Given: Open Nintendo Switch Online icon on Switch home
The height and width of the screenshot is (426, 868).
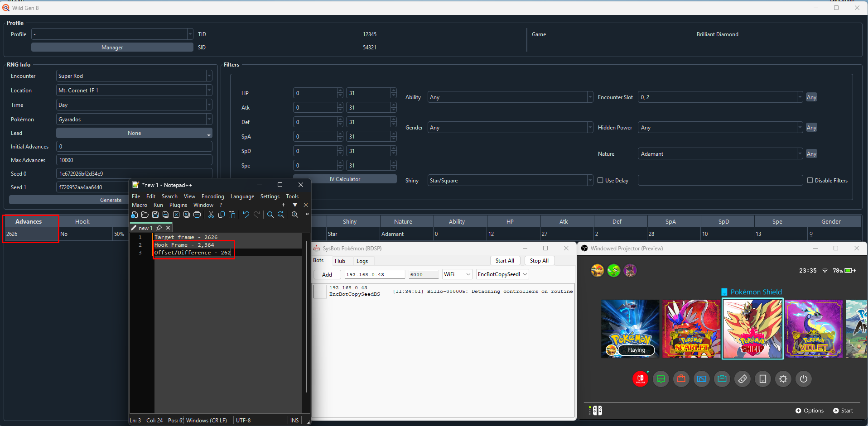Looking at the screenshot, I should 641,378.
